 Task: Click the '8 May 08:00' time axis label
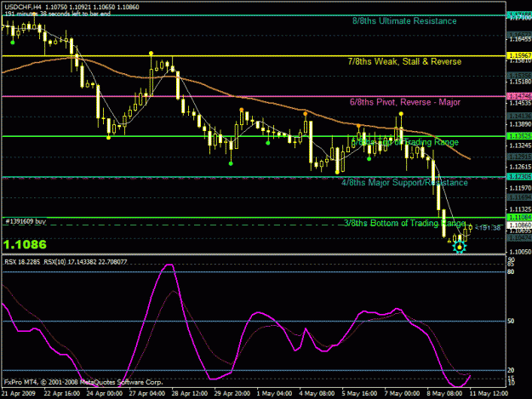coord(444,394)
